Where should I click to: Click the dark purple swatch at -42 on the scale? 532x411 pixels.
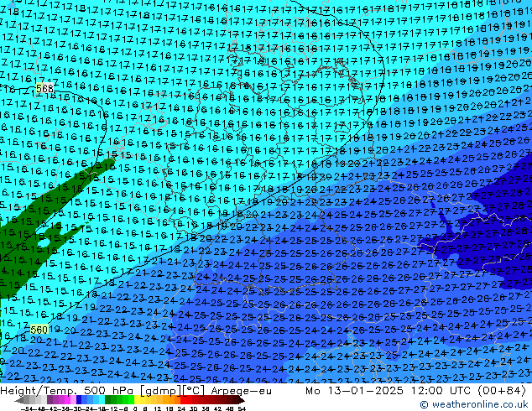(x=50, y=400)
